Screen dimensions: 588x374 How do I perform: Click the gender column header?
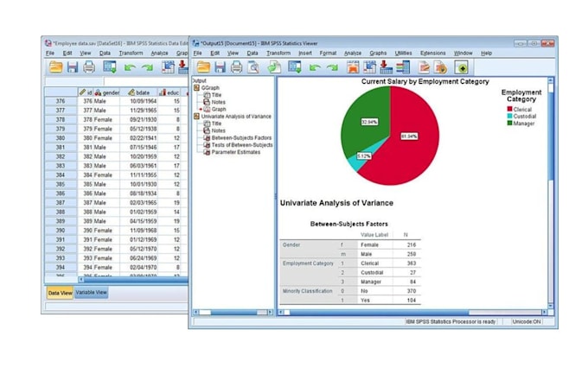point(106,92)
